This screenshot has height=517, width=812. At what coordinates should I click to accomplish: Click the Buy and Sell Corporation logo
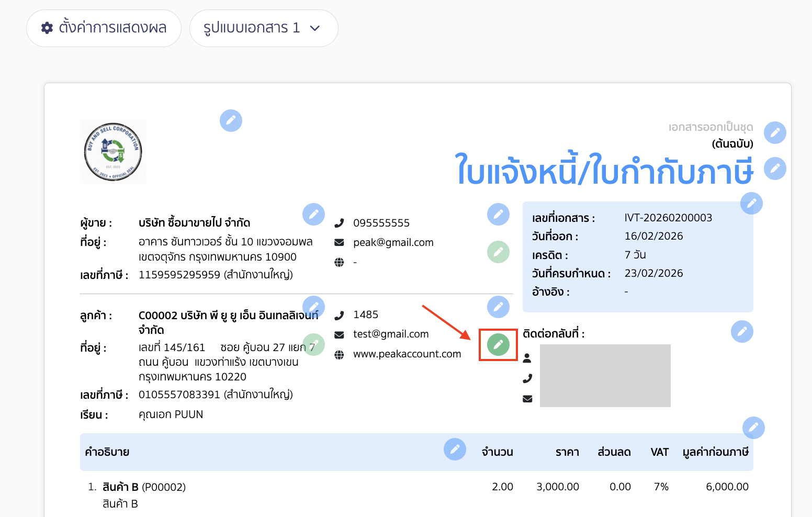click(113, 151)
